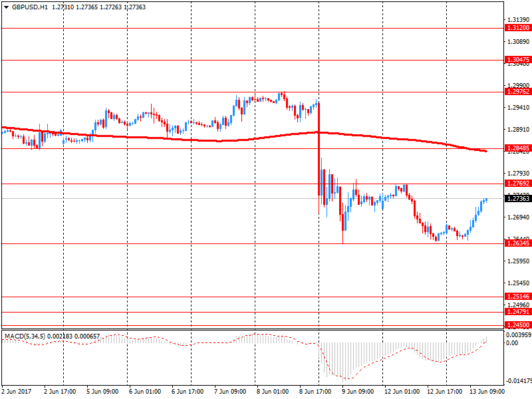This screenshot has width=532, height=399.
Task: Click the thick red moving average line end
Action: (486, 151)
